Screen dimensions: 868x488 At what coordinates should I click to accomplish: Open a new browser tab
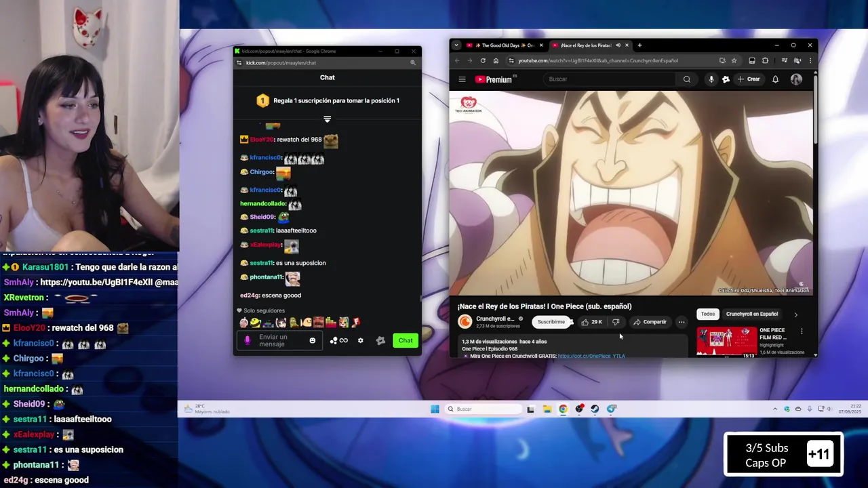pos(639,45)
